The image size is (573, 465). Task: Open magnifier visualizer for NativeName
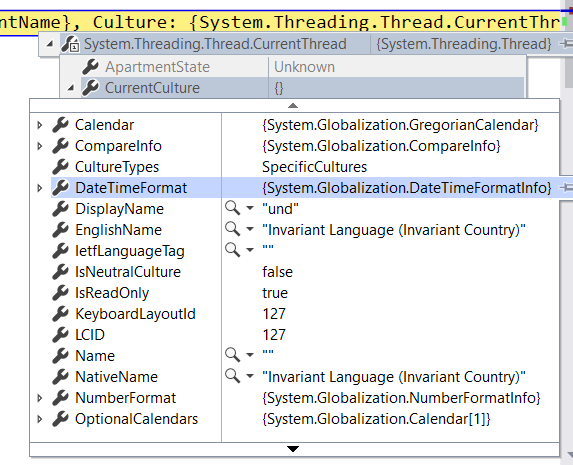[232, 376]
